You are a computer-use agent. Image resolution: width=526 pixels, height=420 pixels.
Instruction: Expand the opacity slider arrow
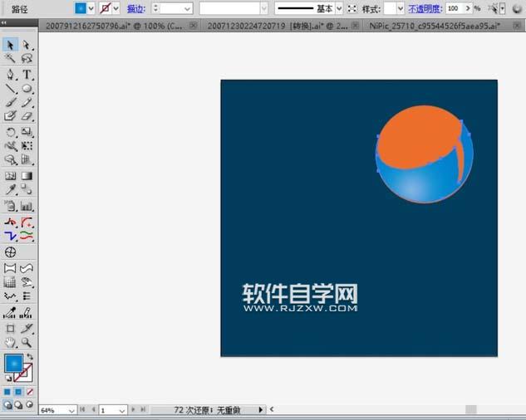pos(468,8)
